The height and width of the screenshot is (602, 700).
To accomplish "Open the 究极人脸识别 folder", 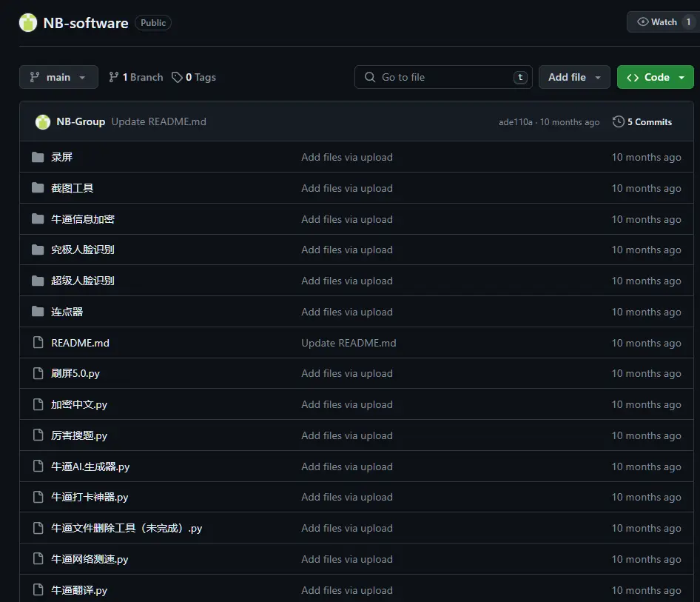I will click(x=83, y=250).
